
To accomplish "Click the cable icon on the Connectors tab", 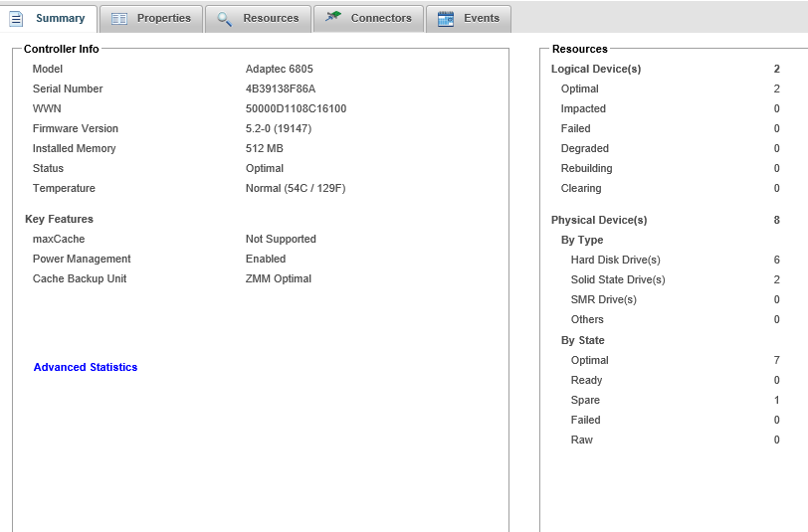I will coord(333,18).
